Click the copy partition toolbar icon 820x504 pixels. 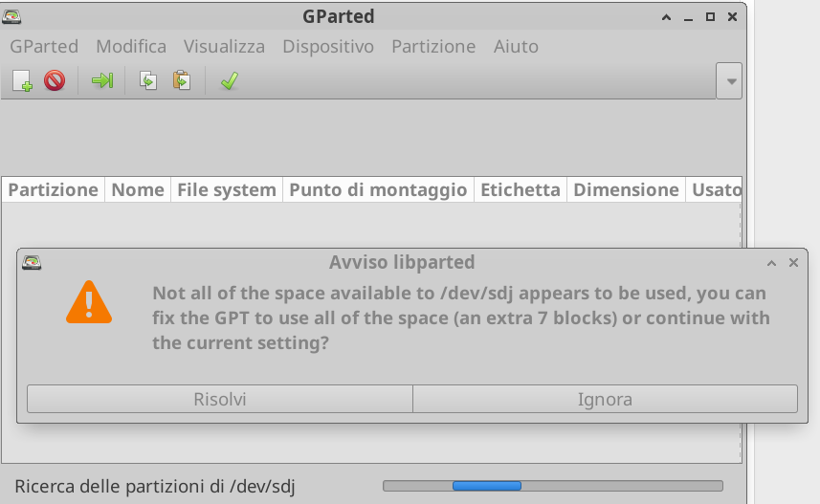[148, 81]
